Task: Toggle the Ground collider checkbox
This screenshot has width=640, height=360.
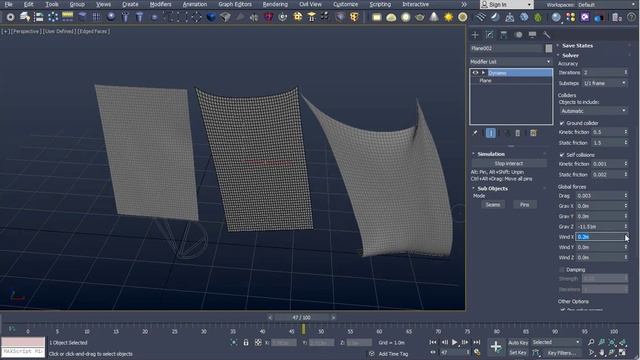Action: click(x=562, y=123)
